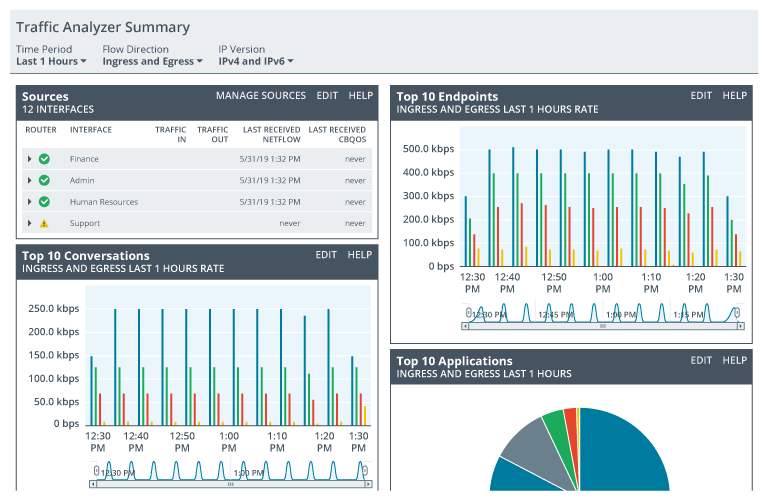Click the Finance last received NetFlow timestamp
This screenshot has height=500, width=768.
click(x=270, y=159)
